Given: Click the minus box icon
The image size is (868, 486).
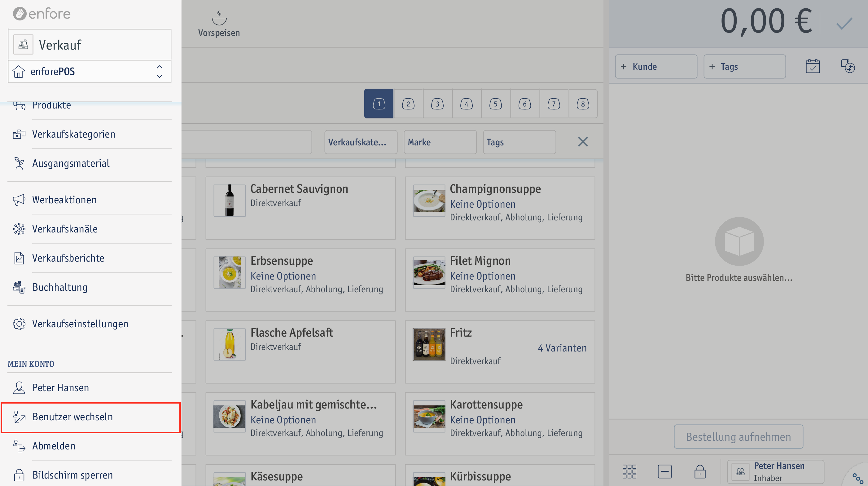Looking at the screenshot, I should (x=664, y=471).
